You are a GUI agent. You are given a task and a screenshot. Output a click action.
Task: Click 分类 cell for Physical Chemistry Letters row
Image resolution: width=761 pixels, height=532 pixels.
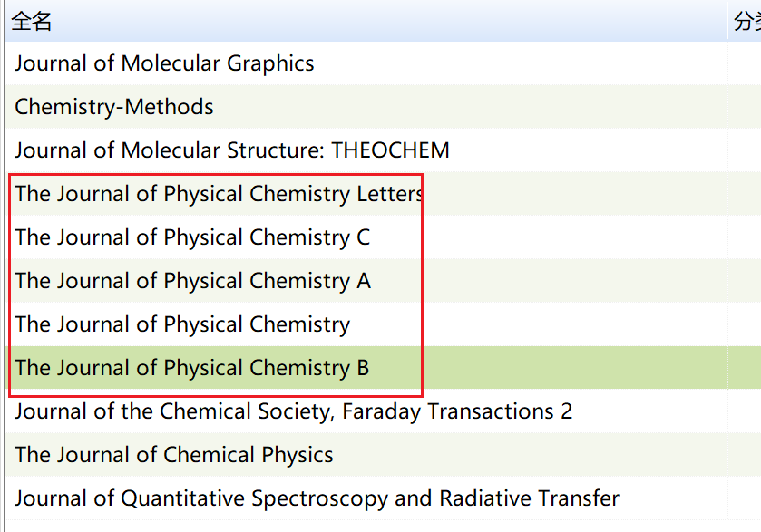click(x=746, y=194)
